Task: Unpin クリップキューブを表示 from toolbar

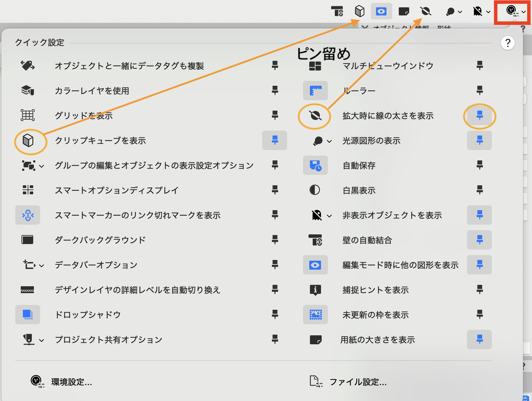Action: pos(275,140)
